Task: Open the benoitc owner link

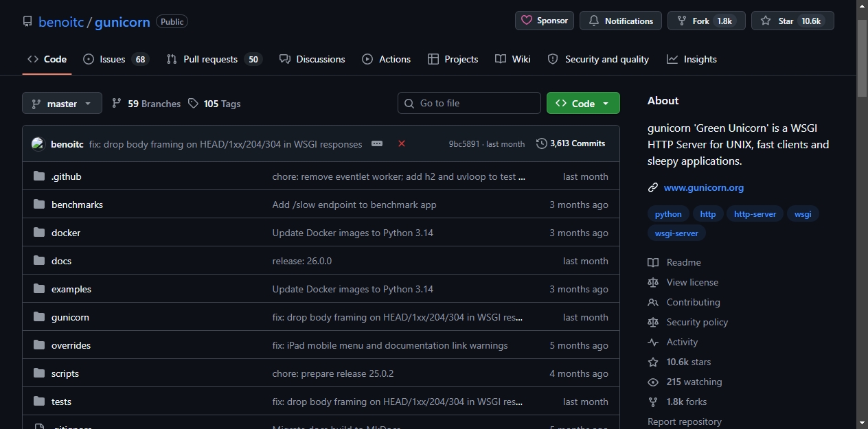Action: 61,22
